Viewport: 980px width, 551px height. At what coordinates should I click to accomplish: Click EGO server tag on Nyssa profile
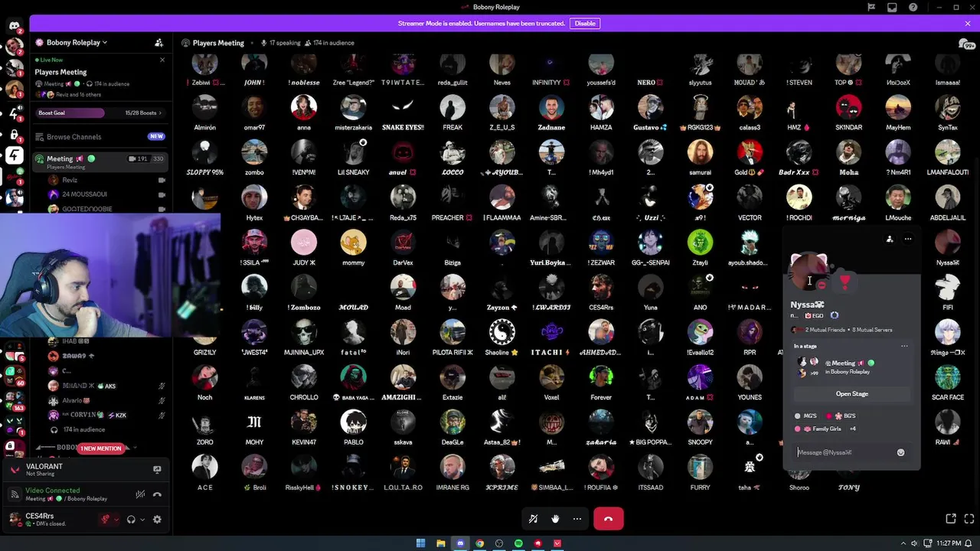click(814, 315)
